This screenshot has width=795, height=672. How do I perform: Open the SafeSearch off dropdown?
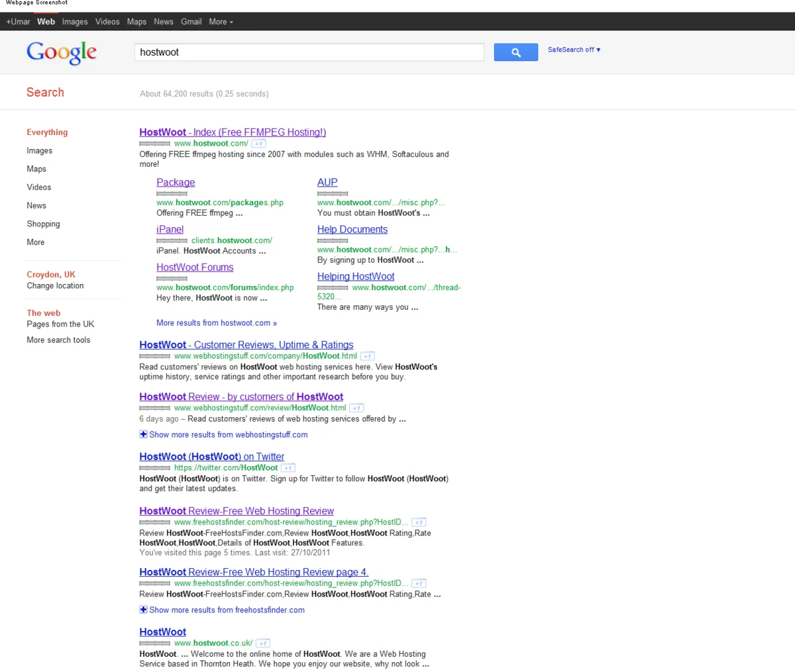coord(574,50)
